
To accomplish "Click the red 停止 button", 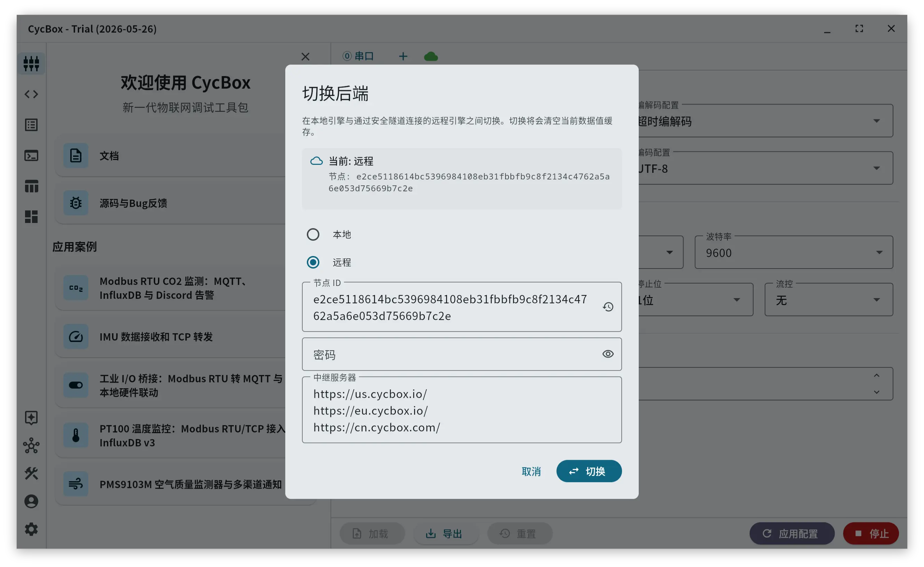I will click(x=871, y=534).
